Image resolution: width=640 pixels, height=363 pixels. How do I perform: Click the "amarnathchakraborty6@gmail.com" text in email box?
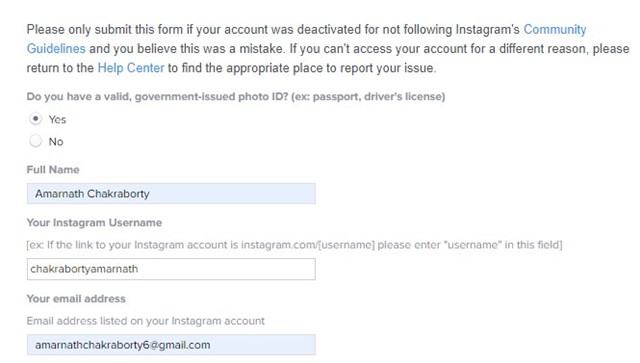(122, 345)
